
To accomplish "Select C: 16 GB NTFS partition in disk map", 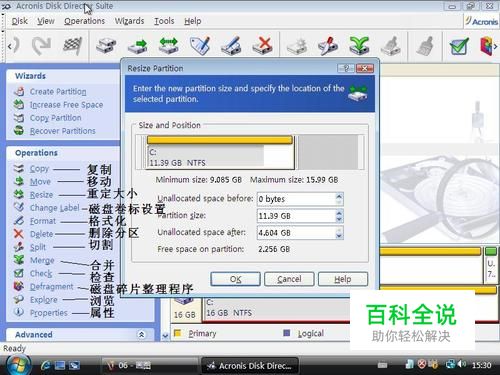I will pos(277,309).
